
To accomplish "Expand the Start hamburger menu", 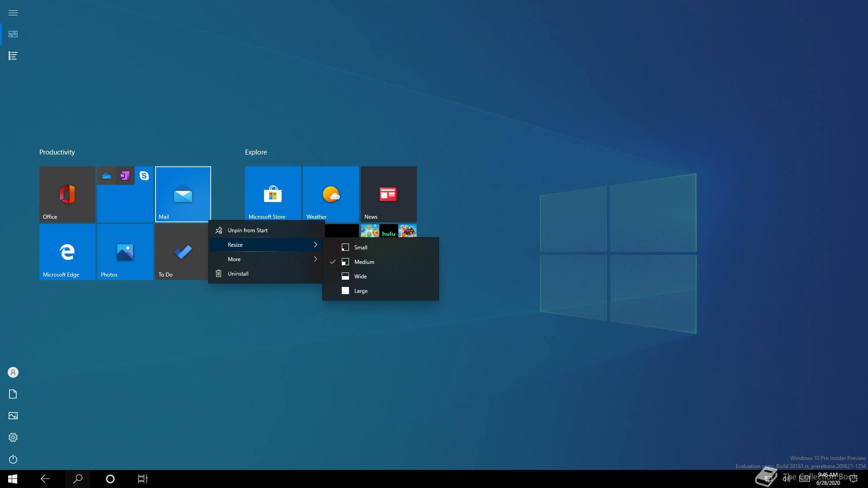I will 13,13.
